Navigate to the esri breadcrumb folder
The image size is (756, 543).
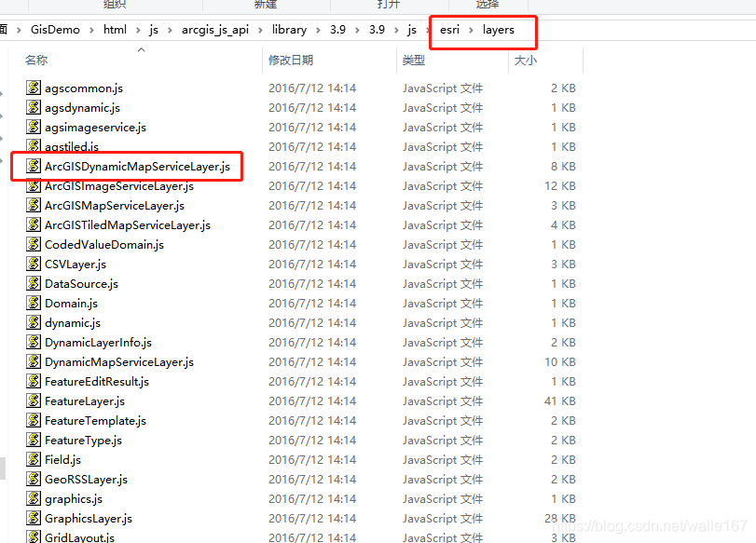pos(449,30)
